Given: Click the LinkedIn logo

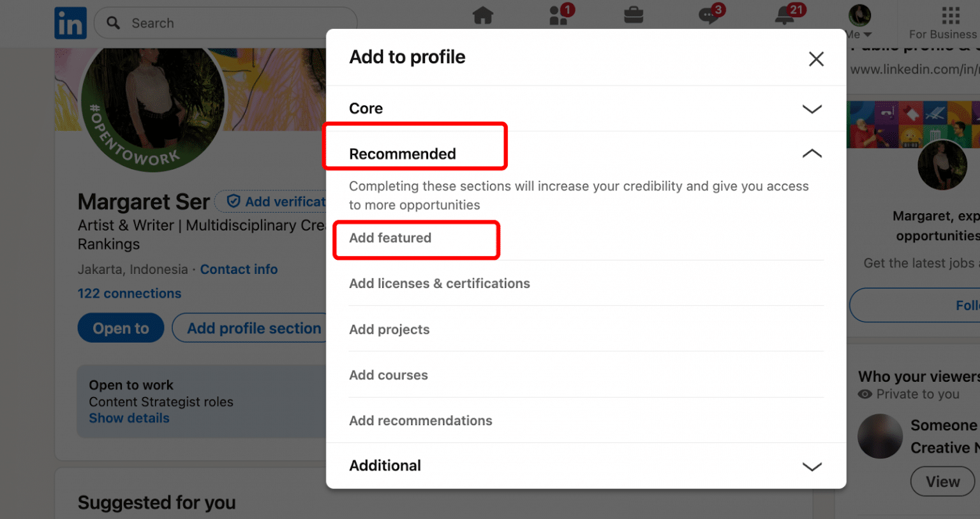Looking at the screenshot, I should (71, 23).
